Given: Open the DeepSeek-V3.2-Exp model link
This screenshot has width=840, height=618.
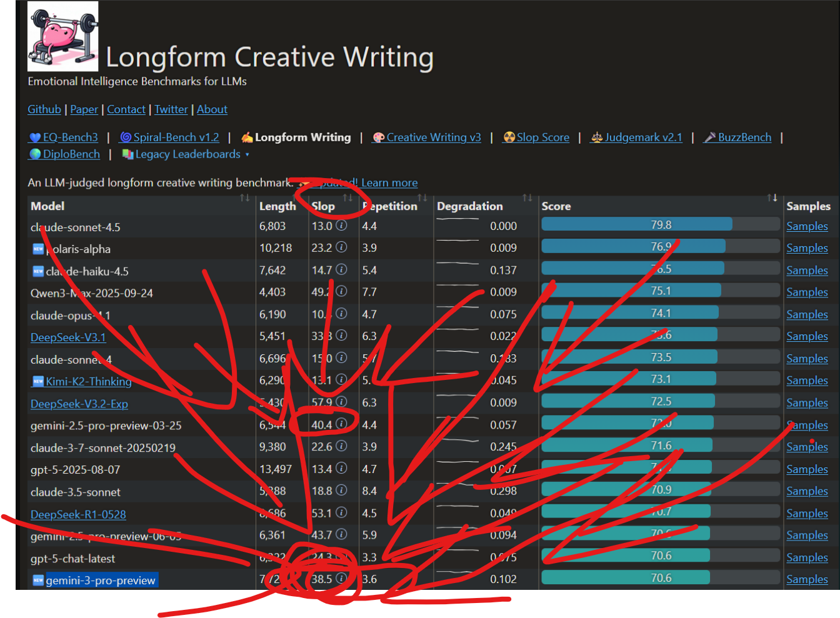Looking at the screenshot, I should (79, 404).
